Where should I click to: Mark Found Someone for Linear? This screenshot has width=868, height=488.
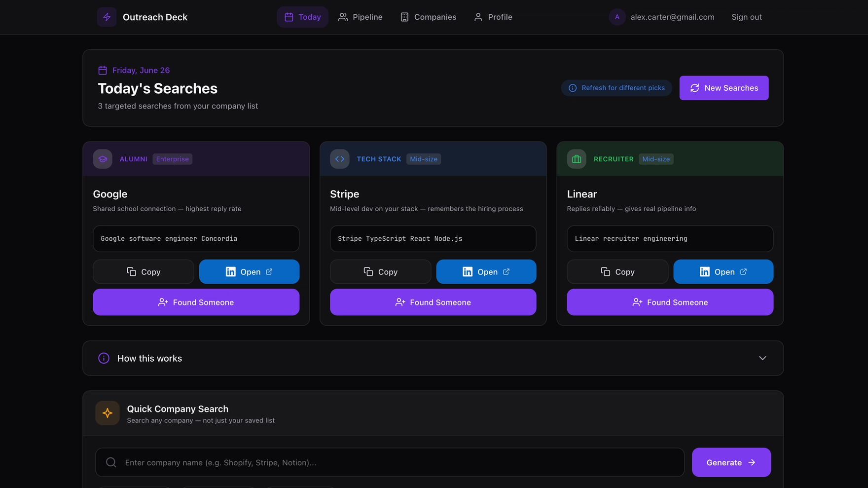[670, 302]
